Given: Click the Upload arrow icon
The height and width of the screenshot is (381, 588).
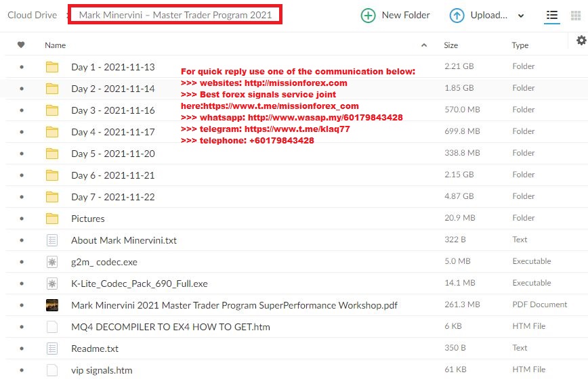Looking at the screenshot, I should (457, 16).
